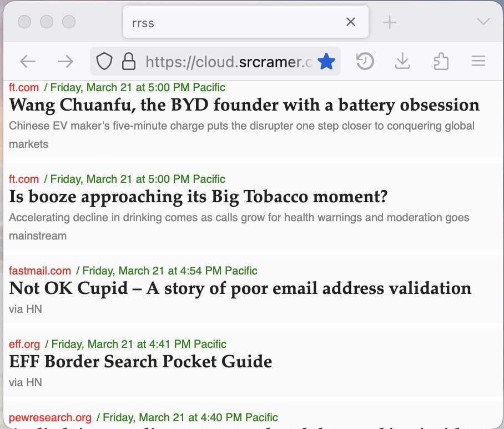
Task: Open a new tab with the plus button
Action: coord(389,22)
